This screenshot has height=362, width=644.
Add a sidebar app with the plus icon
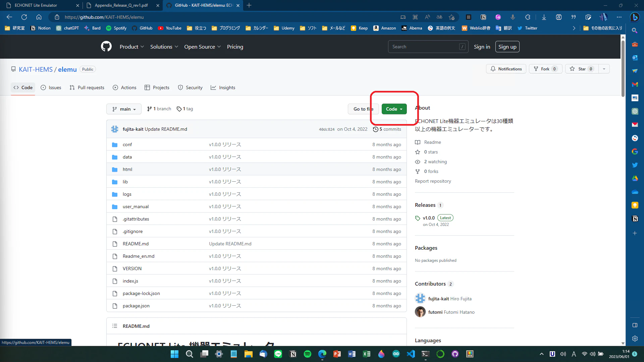pyautogui.click(x=635, y=233)
